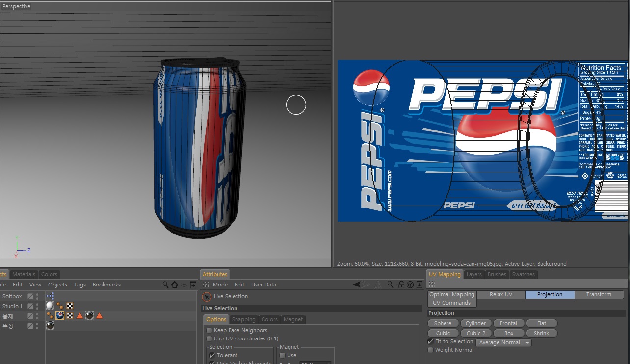Click the search magnifier in Attributes toolbar
Viewport: 630px width, 364px height.
(391, 285)
